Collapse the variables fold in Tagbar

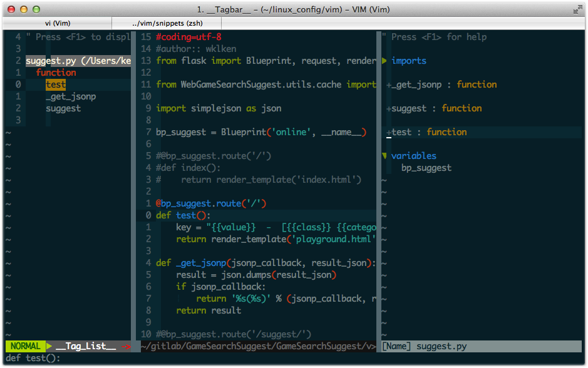pyautogui.click(x=384, y=156)
